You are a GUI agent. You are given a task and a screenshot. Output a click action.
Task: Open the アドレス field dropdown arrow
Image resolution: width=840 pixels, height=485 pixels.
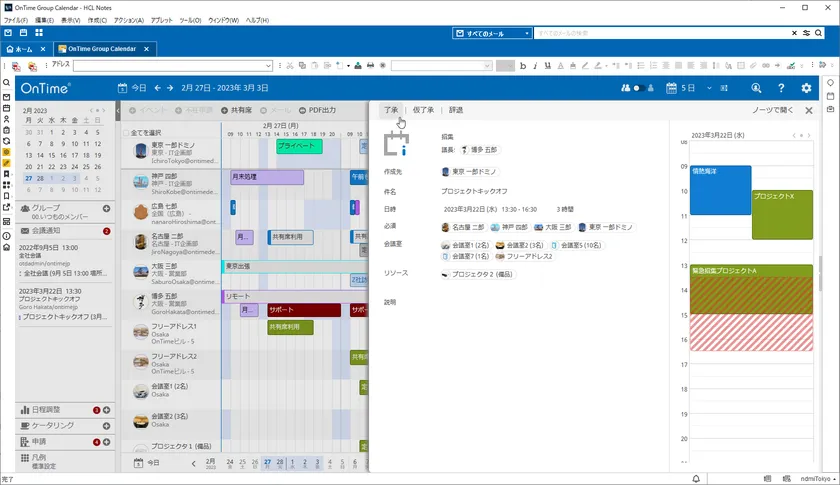click(268, 66)
